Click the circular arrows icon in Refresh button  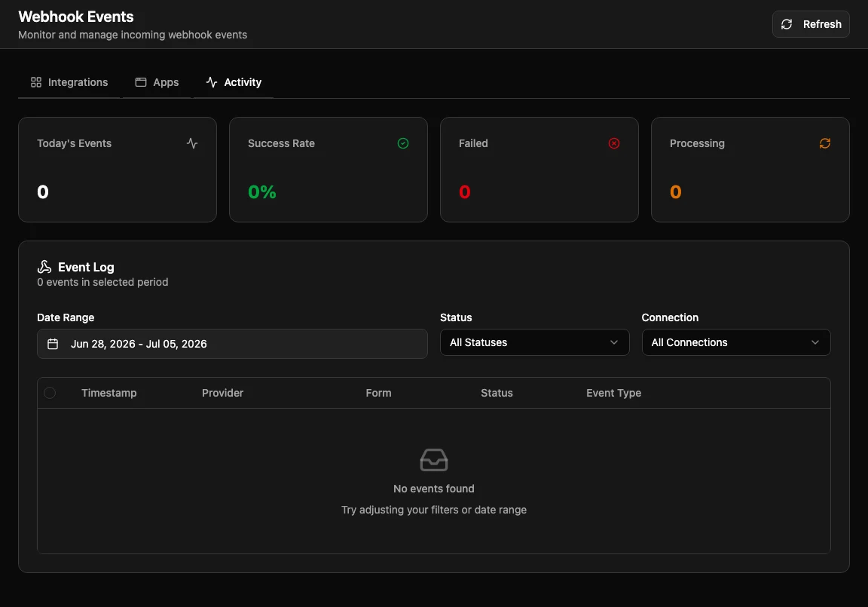click(787, 24)
